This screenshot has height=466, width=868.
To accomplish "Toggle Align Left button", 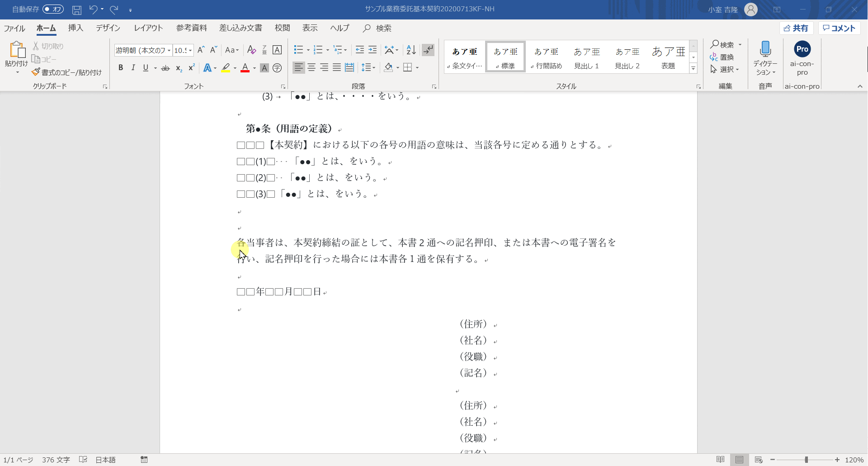I will click(x=298, y=67).
